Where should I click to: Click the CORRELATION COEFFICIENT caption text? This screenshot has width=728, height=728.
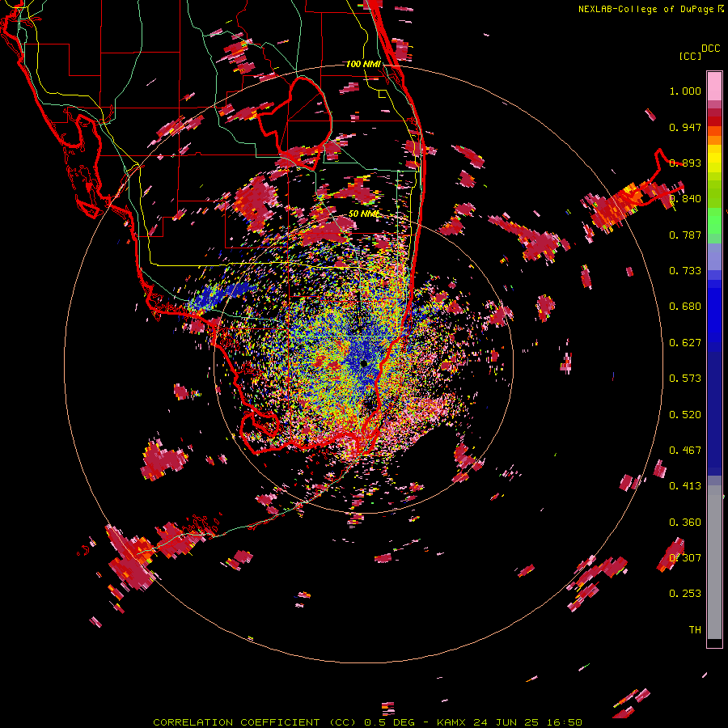(236, 722)
